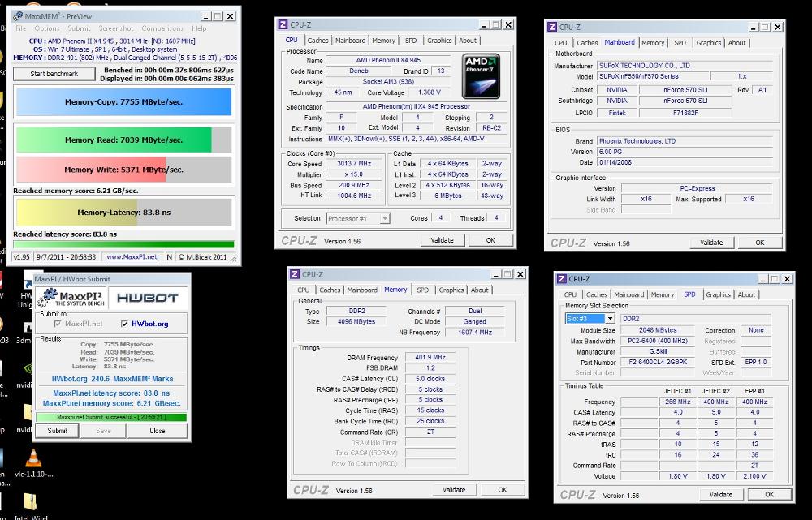Click OK in the SPD window
The image size is (812, 520).
click(x=769, y=495)
